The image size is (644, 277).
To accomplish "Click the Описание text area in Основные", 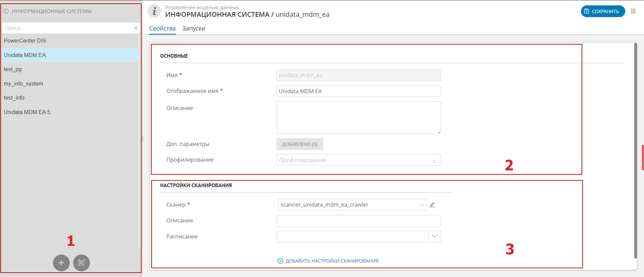I will (x=359, y=117).
